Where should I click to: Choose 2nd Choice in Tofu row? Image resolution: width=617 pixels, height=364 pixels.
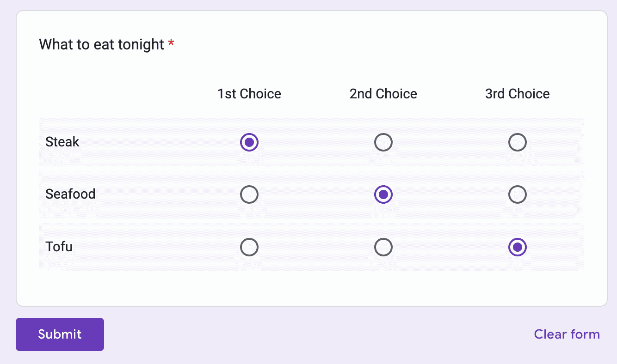click(383, 247)
